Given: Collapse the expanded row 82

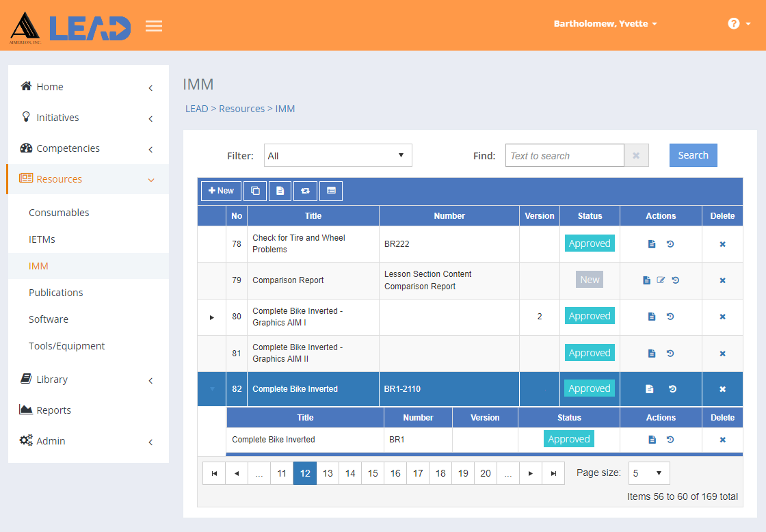Looking at the screenshot, I should tap(211, 389).
